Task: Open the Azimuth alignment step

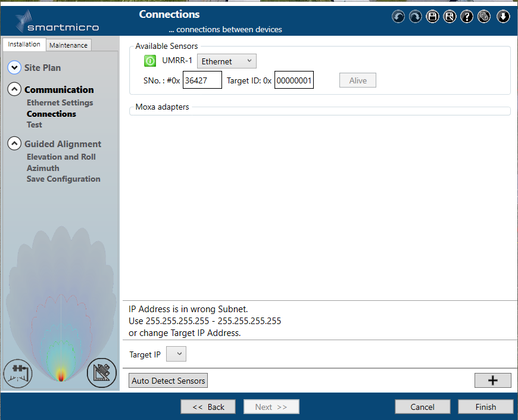Action: [43, 168]
